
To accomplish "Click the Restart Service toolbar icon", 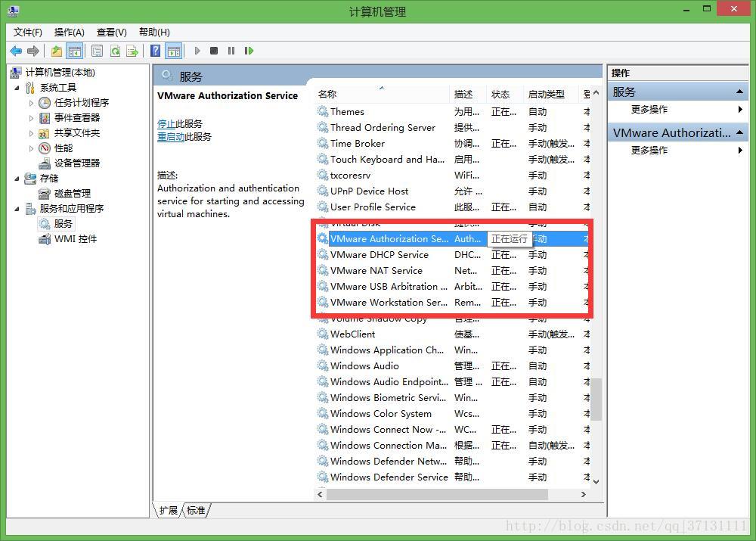I will click(x=249, y=51).
